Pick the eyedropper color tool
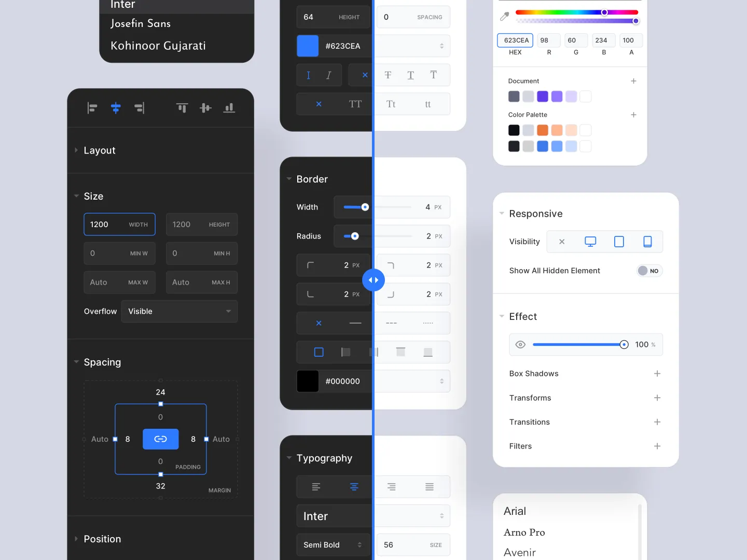Image resolution: width=747 pixels, height=560 pixels. (504, 17)
